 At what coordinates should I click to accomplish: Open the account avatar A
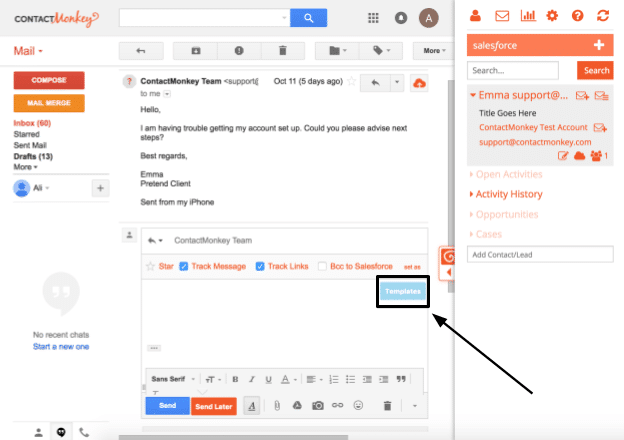429,18
